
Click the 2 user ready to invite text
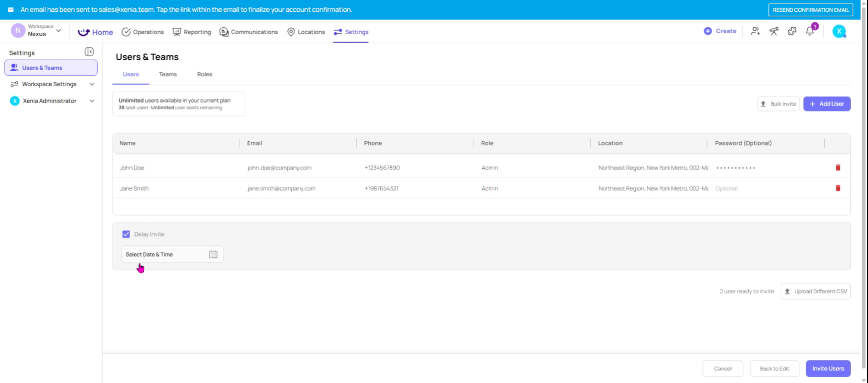pos(747,291)
